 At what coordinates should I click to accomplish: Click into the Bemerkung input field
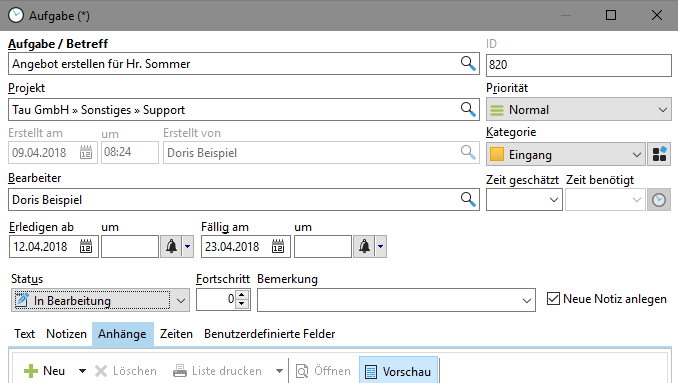(396, 300)
